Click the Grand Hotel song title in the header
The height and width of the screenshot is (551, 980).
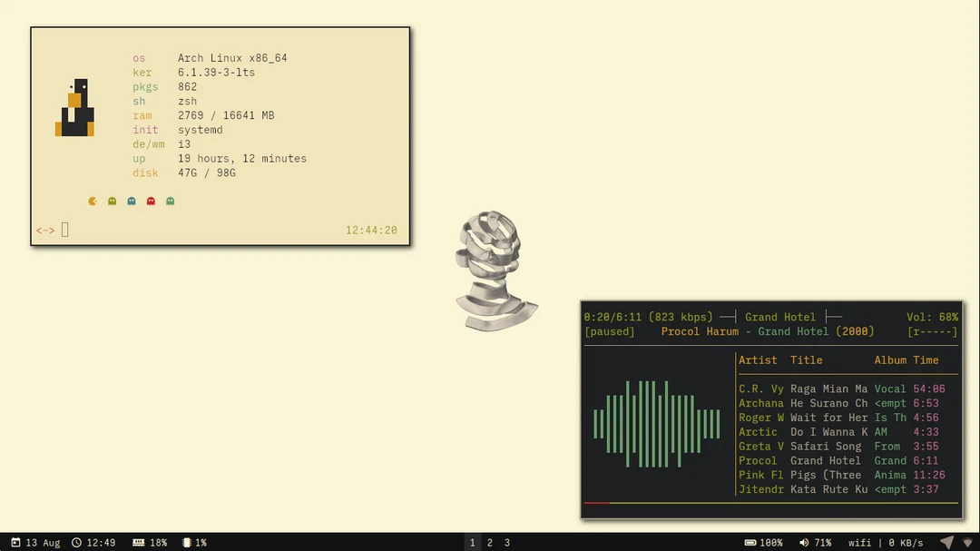[780, 317]
